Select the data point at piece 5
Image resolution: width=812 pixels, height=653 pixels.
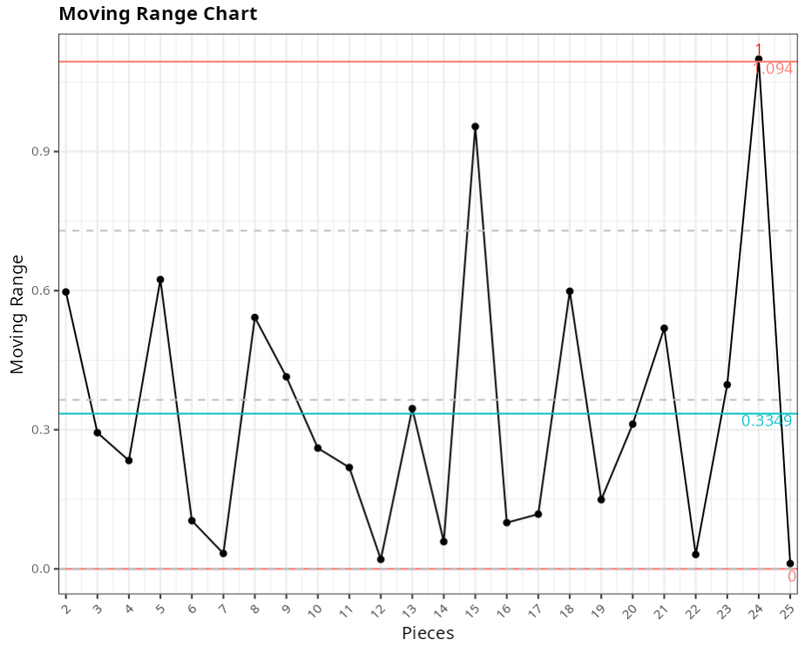point(160,280)
